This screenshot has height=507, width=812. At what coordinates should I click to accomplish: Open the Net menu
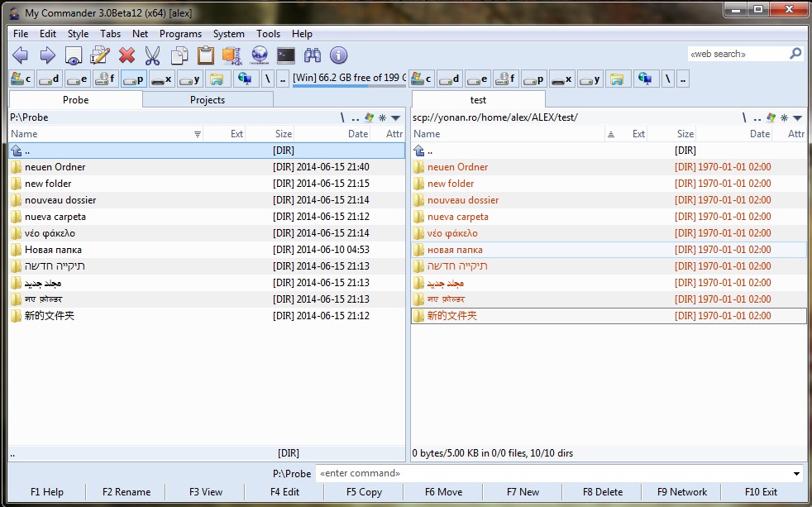tap(140, 34)
